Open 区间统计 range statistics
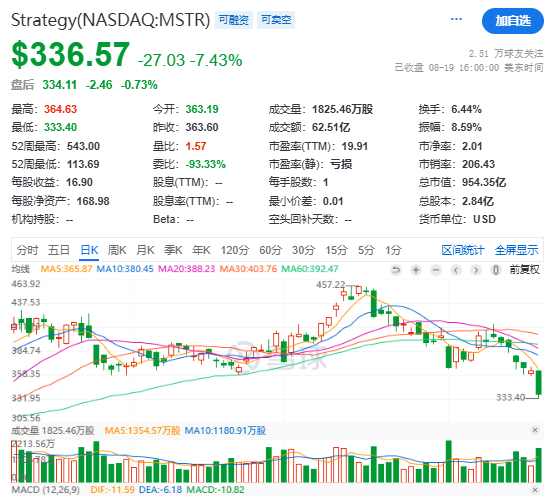 (x=463, y=250)
